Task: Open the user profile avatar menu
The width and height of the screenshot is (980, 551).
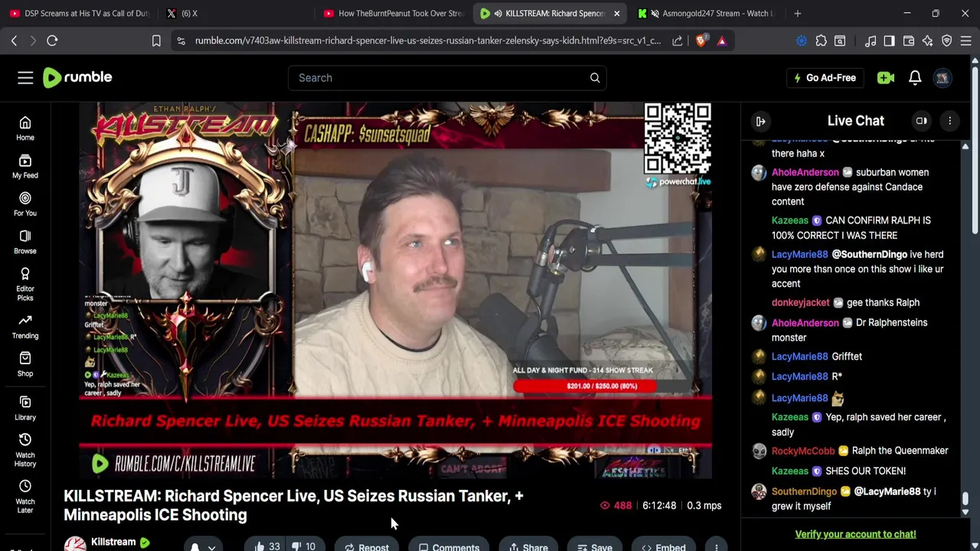Action: 942,77
